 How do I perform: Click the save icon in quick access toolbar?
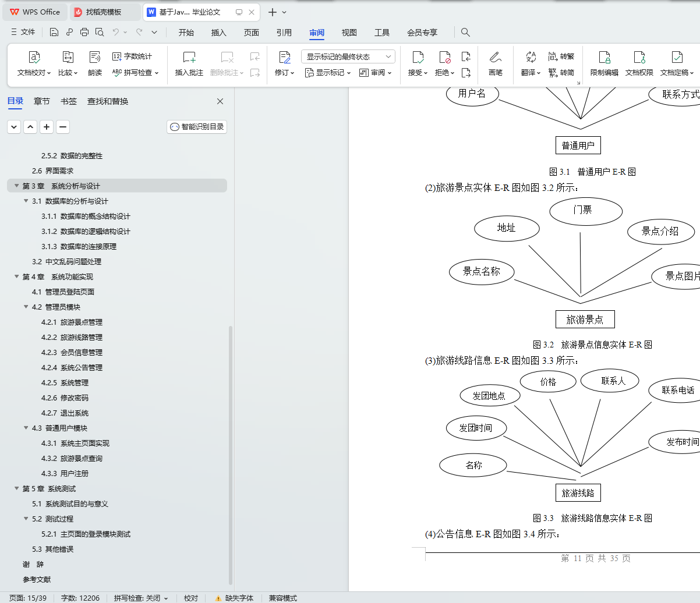tap(54, 32)
